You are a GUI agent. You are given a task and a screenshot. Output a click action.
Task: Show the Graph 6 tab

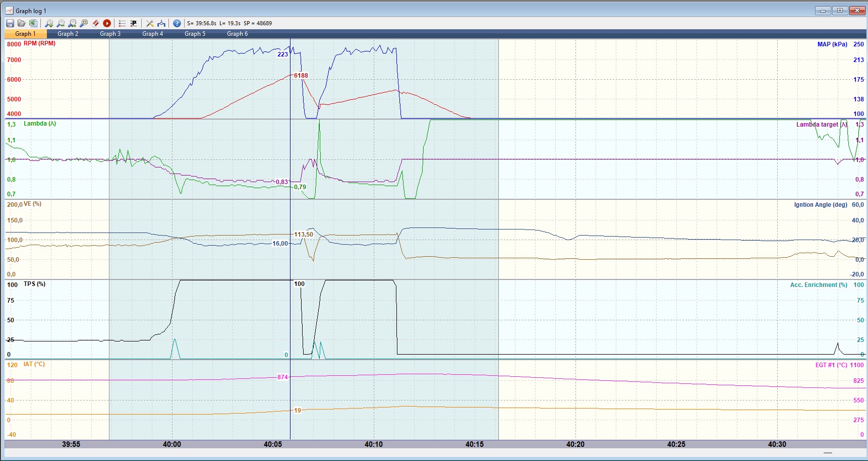pyautogui.click(x=237, y=34)
